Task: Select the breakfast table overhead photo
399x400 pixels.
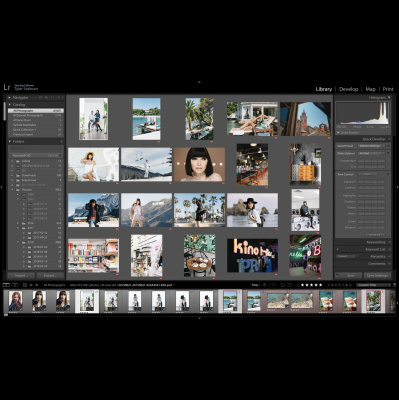Action: (199, 255)
